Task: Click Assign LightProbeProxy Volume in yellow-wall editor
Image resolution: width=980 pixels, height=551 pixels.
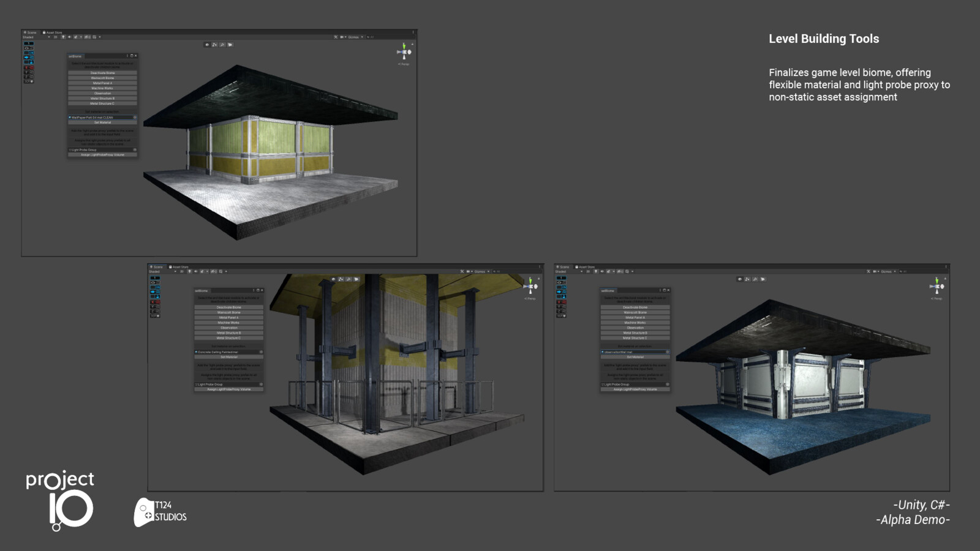Action: (x=102, y=155)
